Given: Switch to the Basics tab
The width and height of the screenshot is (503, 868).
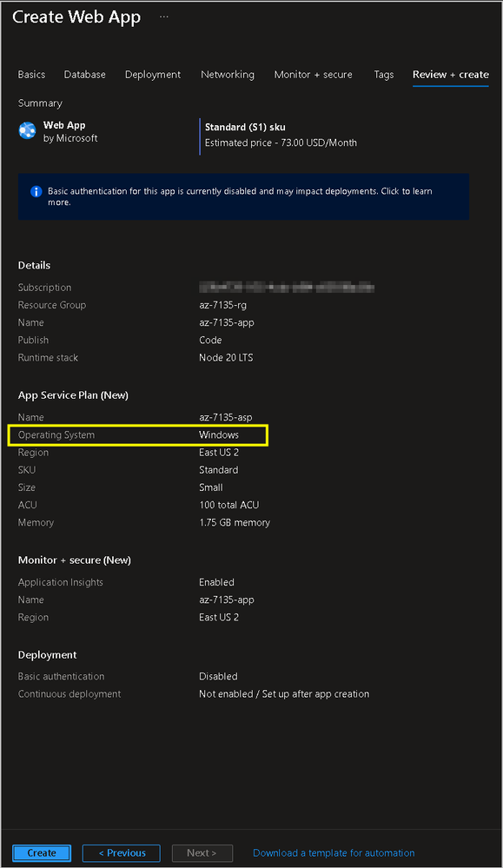Looking at the screenshot, I should pos(31,75).
